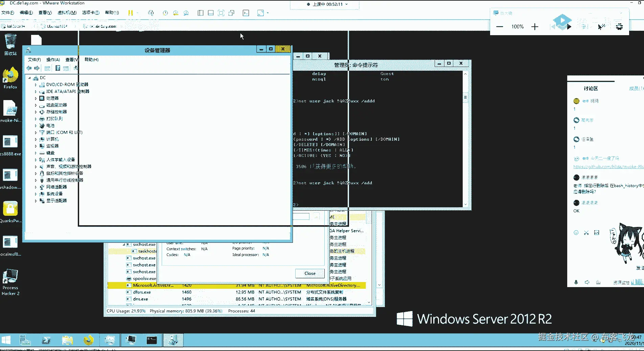Switch VMware to Unity mode
The width and height of the screenshot is (644, 351).
(x=231, y=13)
